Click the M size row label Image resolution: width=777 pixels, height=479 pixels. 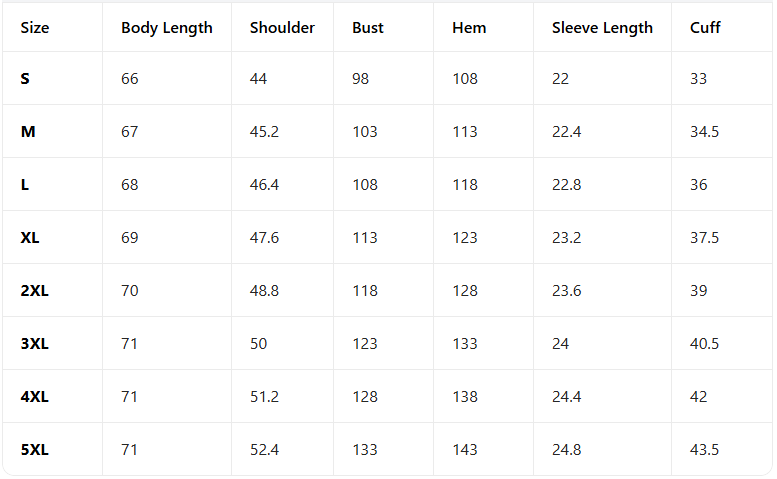coord(28,132)
